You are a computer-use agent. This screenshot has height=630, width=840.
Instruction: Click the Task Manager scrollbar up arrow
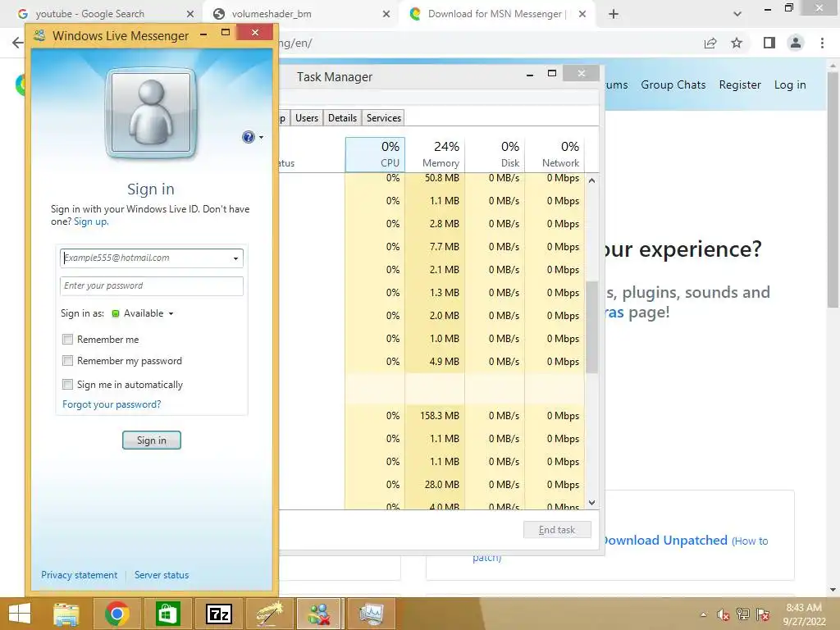click(x=591, y=180)
